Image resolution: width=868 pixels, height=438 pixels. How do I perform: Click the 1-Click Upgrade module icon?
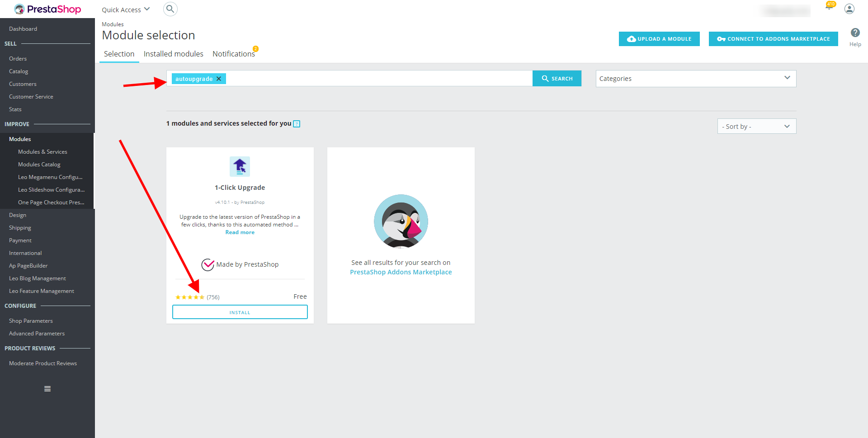(240, 167)
